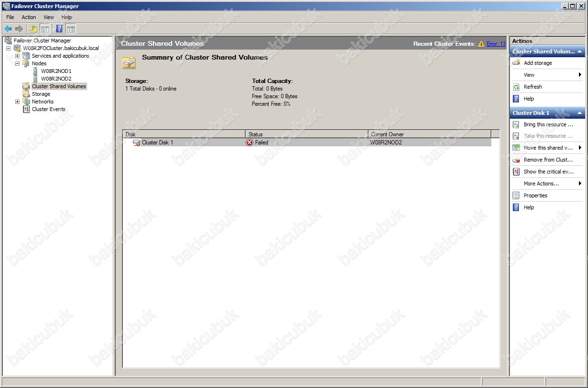The width and height of the screenshot is (588, 388).
Task: Select Networks in the tree
Action: click(42, 102)
